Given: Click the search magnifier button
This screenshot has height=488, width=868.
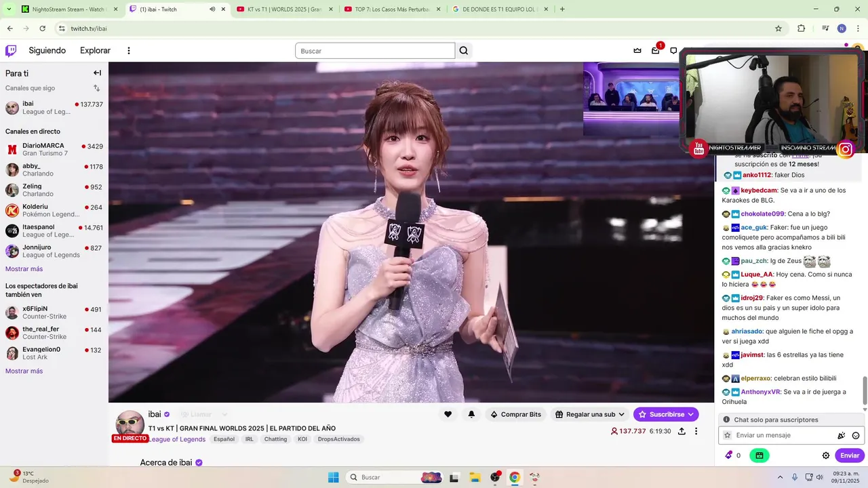Looking at the screenshot, I should click(464, 51).
